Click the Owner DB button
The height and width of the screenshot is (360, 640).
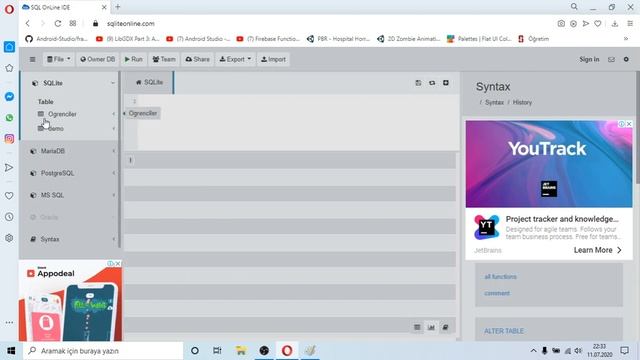click(x=98, y=60)
